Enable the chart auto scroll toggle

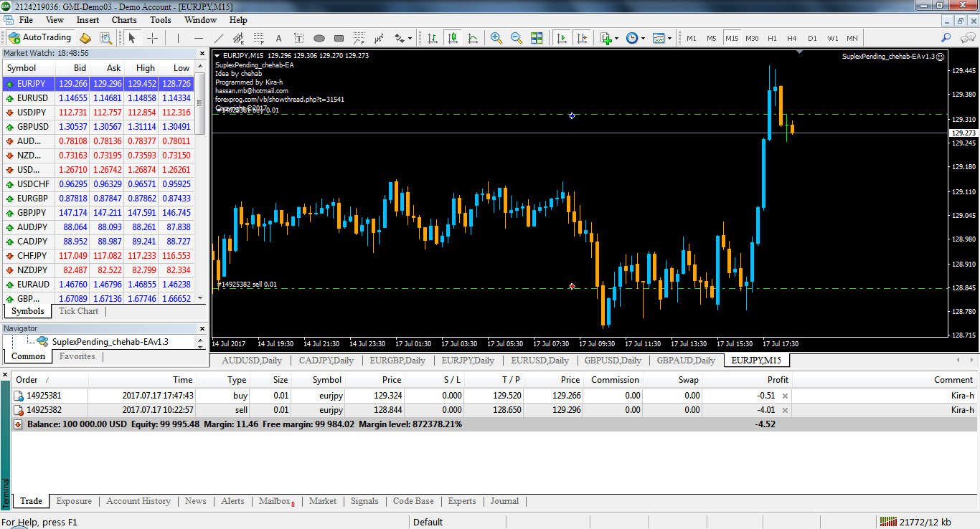(562, 38)
